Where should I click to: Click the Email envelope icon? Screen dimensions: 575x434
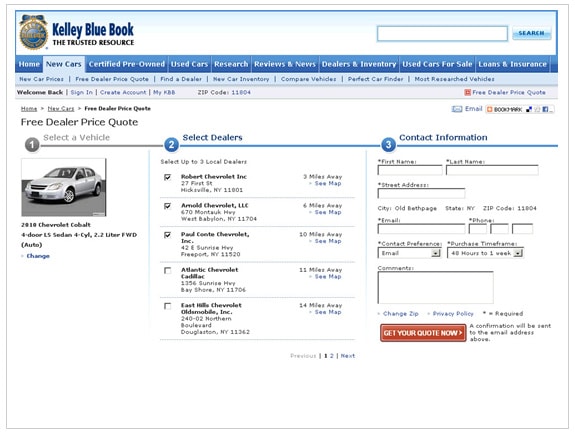(457, 109)
